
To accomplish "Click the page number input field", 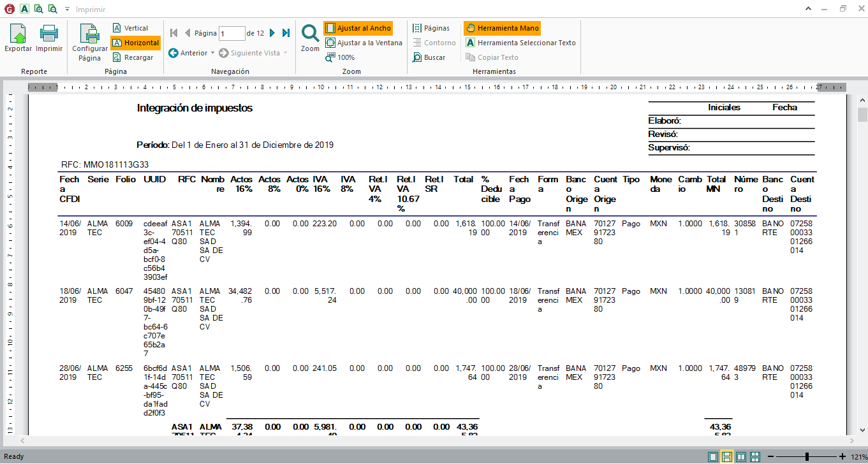I will [232, 33].
